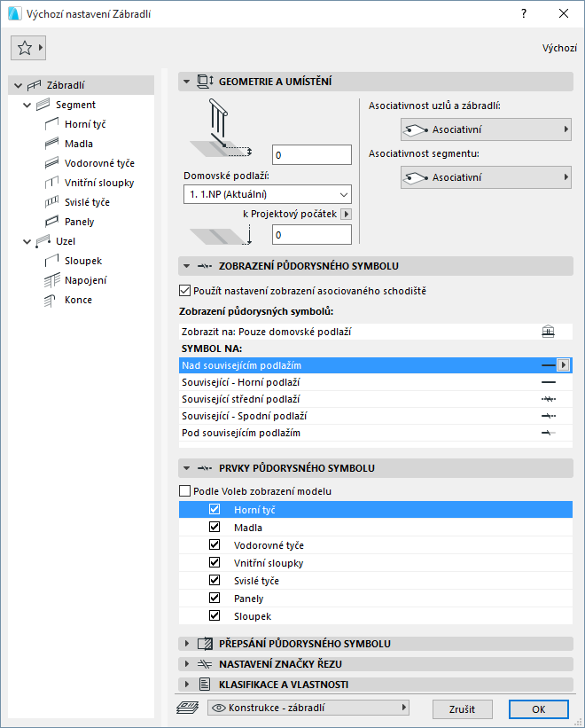Confirm with the OK button
Screen dimensions: 585x728
(x=538, y=708)
